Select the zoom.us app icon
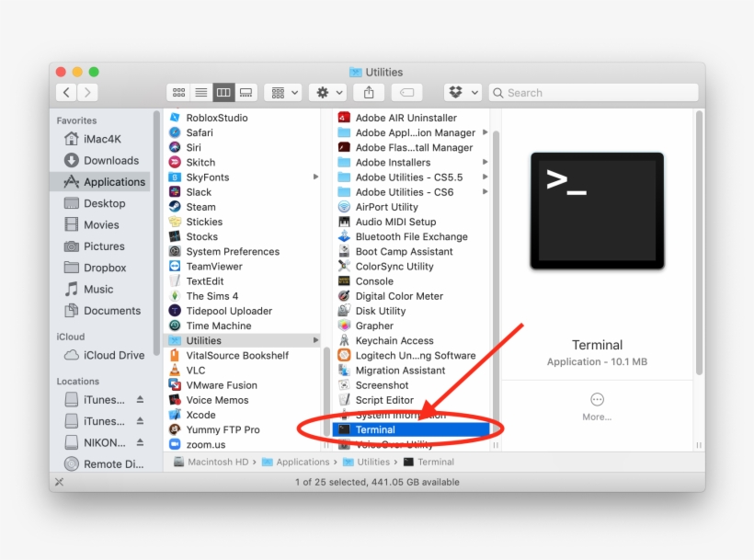The width and height of the screenshot is (754, 560). (175, 445)
